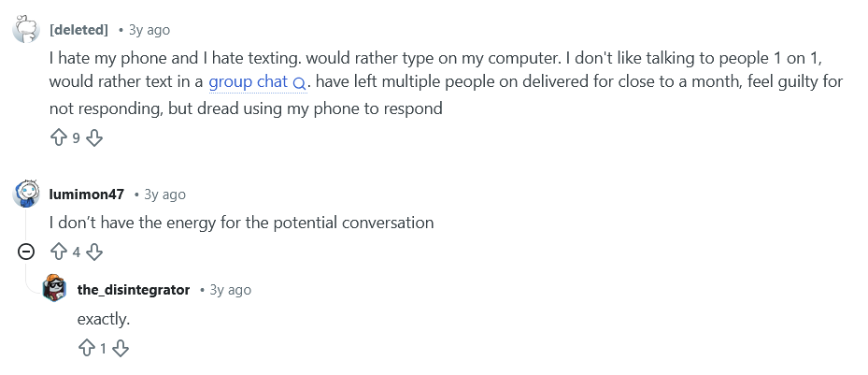This screenshot has height=375, width=868.
Task: Open lumimon47's avatar
Action: (26, 195)
